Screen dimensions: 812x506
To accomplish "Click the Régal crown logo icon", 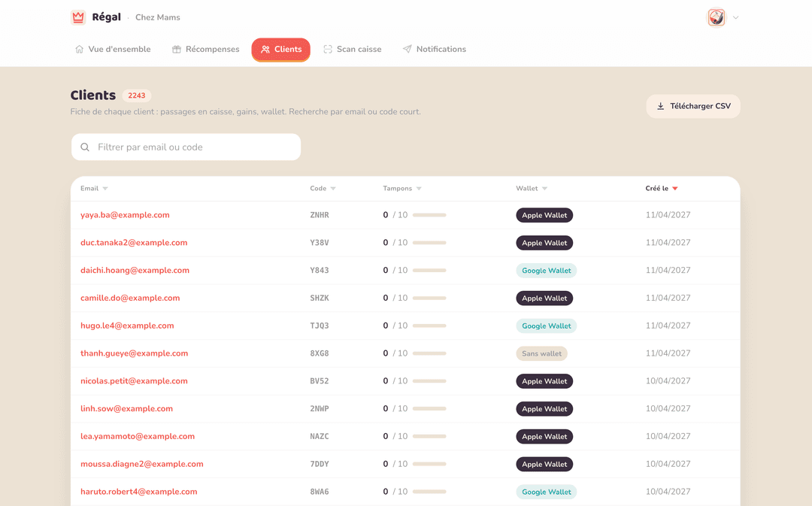I will pyautogui.click(x=78, y=17).
